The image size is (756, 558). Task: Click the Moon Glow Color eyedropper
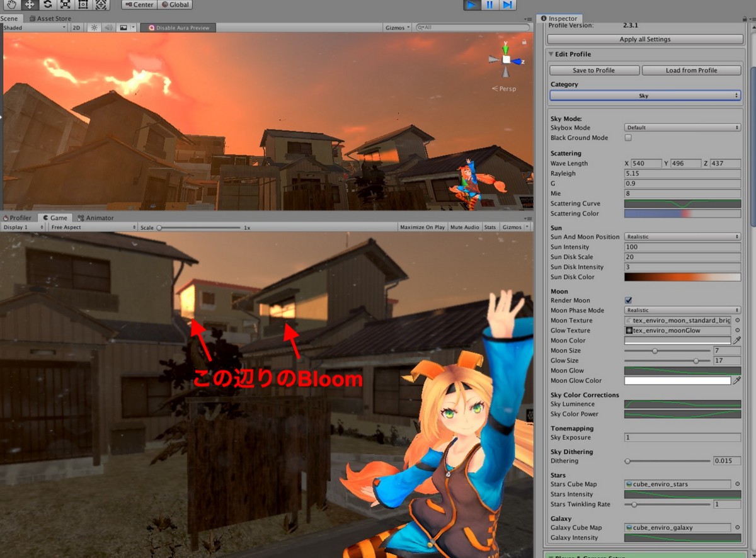737,381
